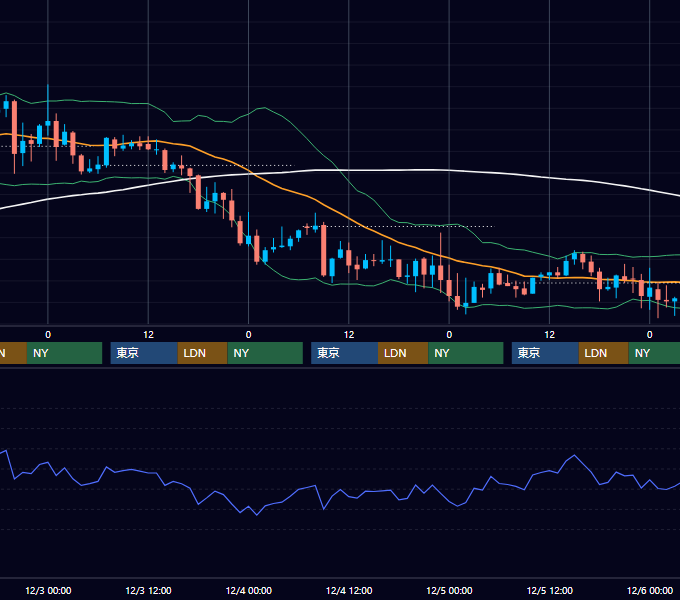Select the LDN session block of 12/3
The image size is (680, 600).
(x=203, y=353)
